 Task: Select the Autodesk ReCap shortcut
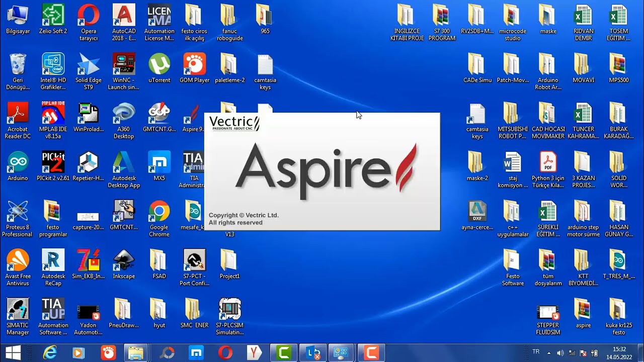click(x=53, y=268)
